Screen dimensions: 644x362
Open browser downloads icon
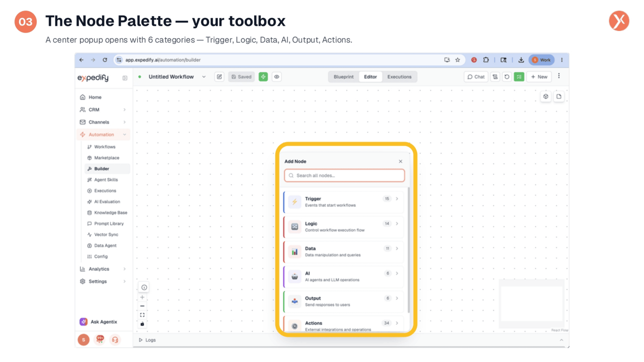(521, 60)
